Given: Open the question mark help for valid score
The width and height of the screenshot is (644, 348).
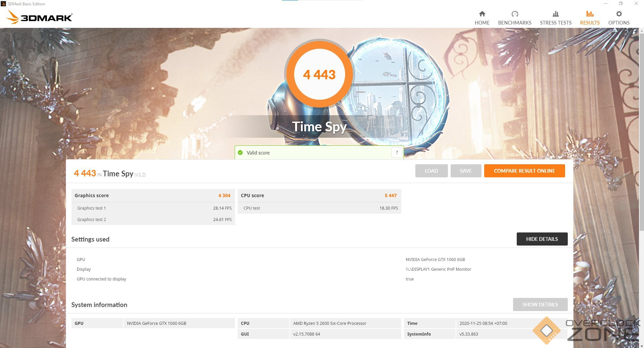Looking at the screenshot, I should (x=397, y=153).
